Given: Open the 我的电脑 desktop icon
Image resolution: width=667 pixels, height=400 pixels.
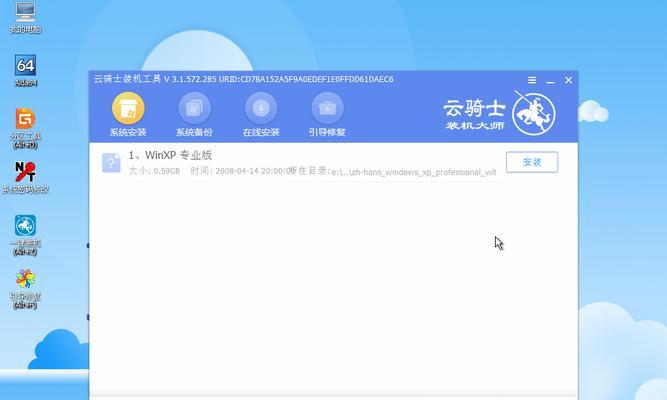Looking at the screenshot, I should pyautogui.click(x=25, y=17).
